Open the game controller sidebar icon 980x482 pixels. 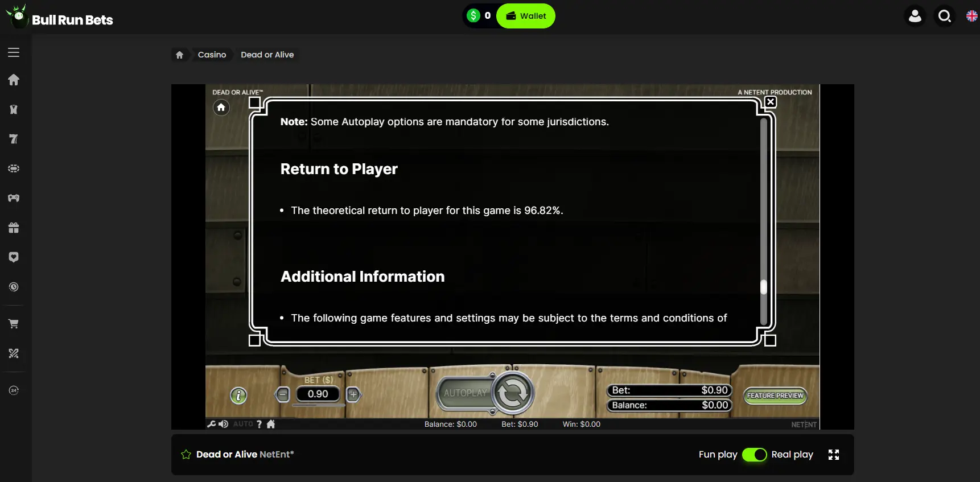pyautogui.click(x=14, y=198)
